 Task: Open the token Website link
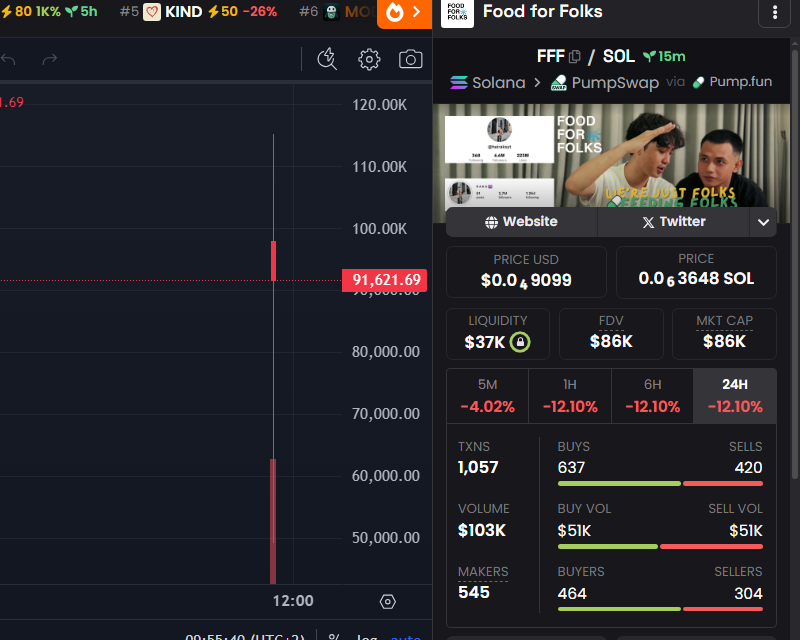point(521,221)
